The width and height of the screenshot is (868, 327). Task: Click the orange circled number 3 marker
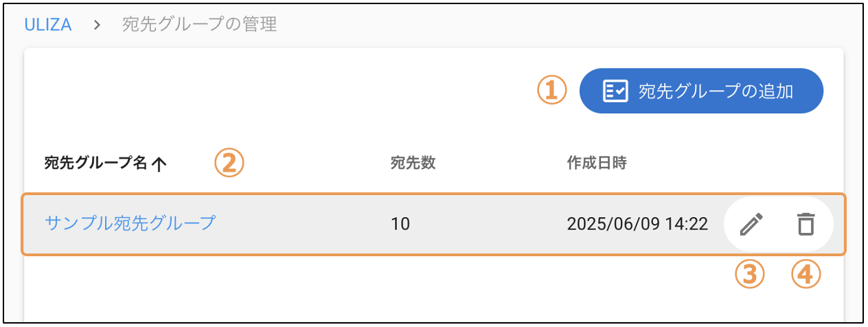click(x=749, y=275)
